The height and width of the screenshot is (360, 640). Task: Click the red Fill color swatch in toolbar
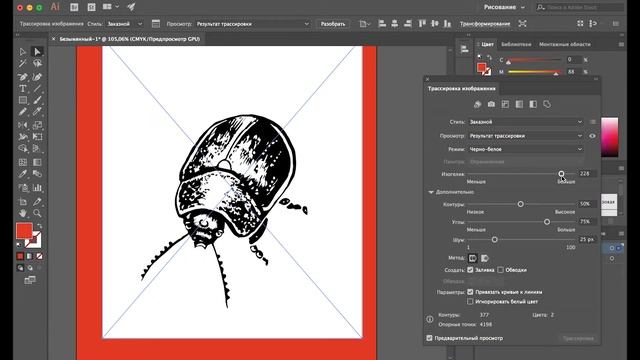tap(24, 231)
